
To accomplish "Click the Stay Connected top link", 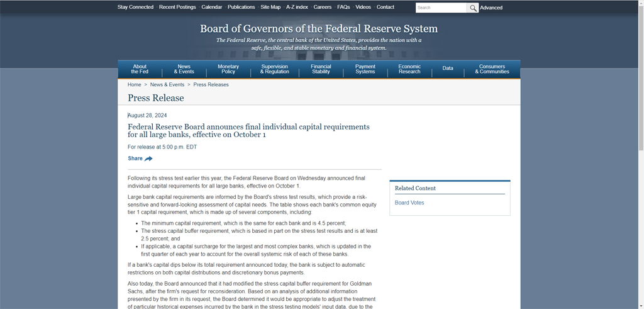I will pos(135,7).
